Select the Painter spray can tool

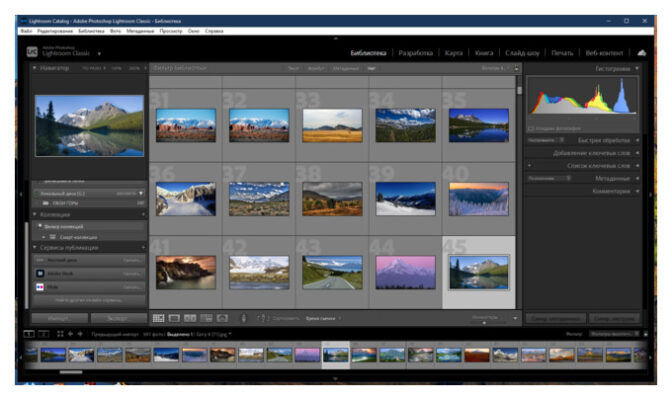244,318
